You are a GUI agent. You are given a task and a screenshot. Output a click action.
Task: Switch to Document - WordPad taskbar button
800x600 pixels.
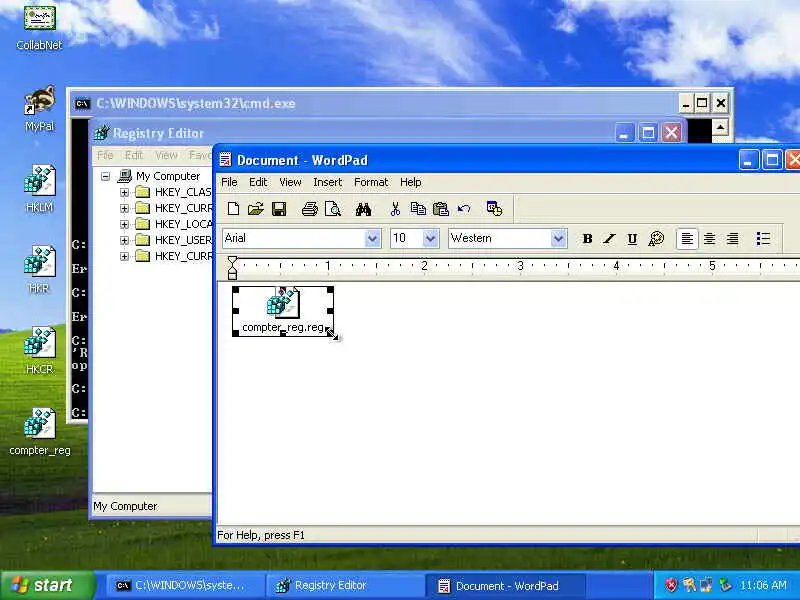(505, 586)
